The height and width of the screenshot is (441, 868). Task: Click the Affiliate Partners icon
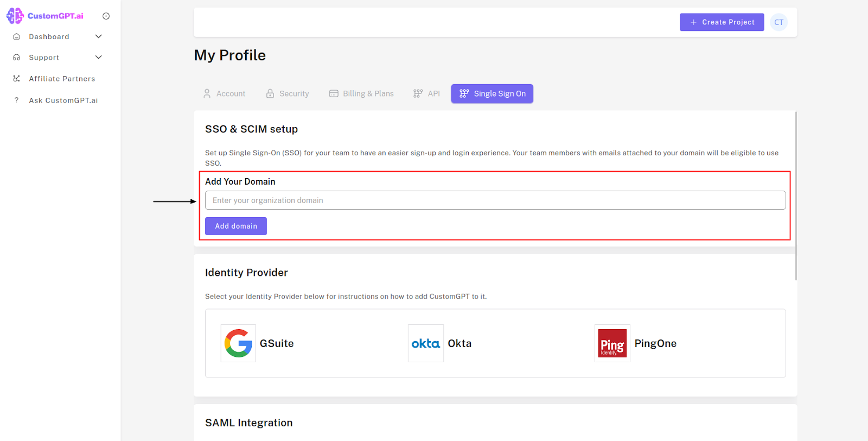pos(16,79)
